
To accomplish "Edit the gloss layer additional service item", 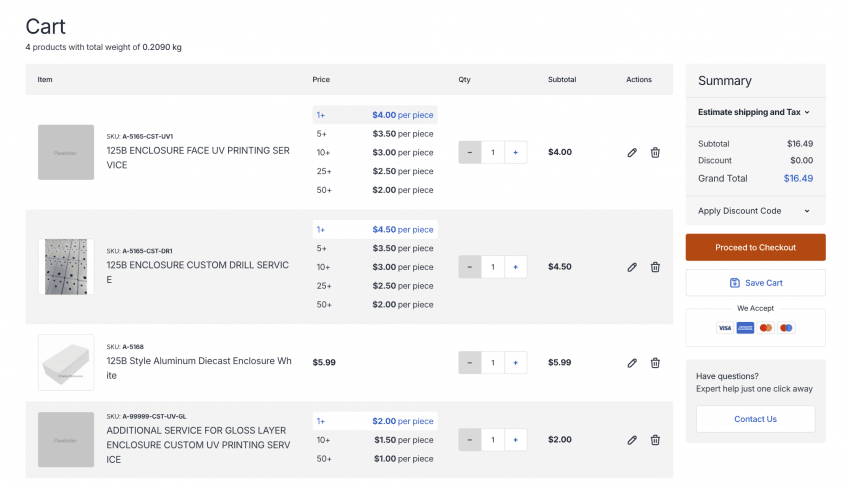I will [x=632, y=439].
